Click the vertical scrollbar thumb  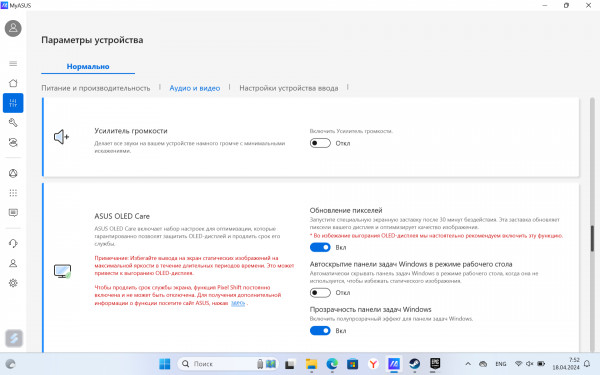(x=592, y=238)
